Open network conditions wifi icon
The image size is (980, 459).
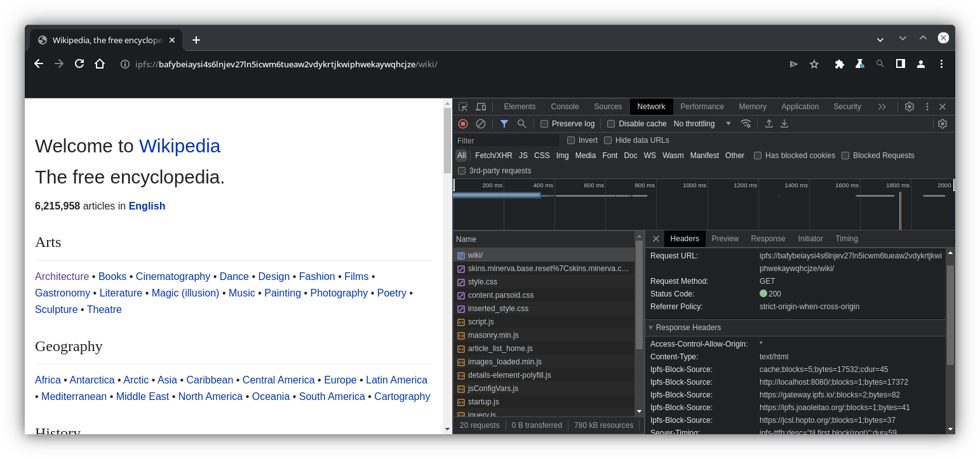(746, 124)
